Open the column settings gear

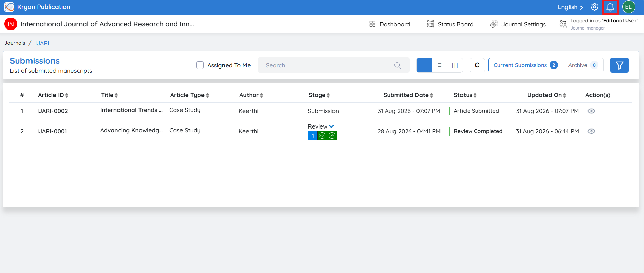tap(477, 65)
